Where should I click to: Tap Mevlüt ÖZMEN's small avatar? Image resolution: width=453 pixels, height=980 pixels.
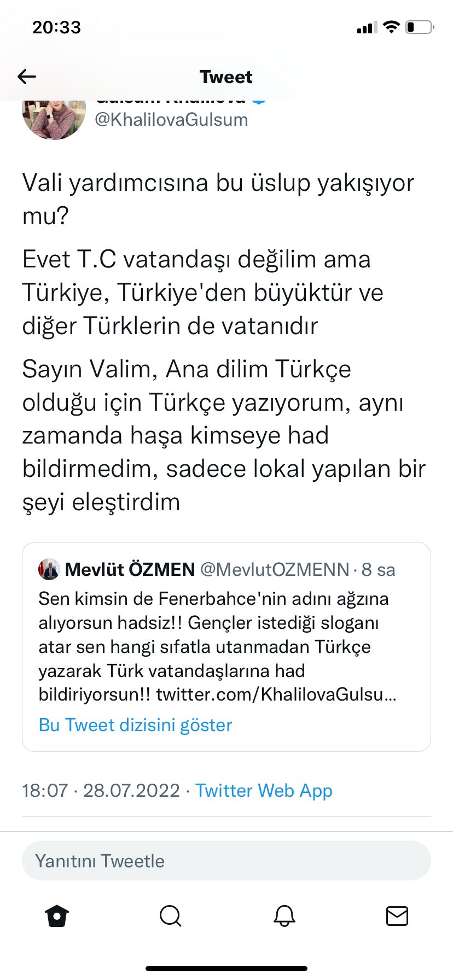click(49, 569)
